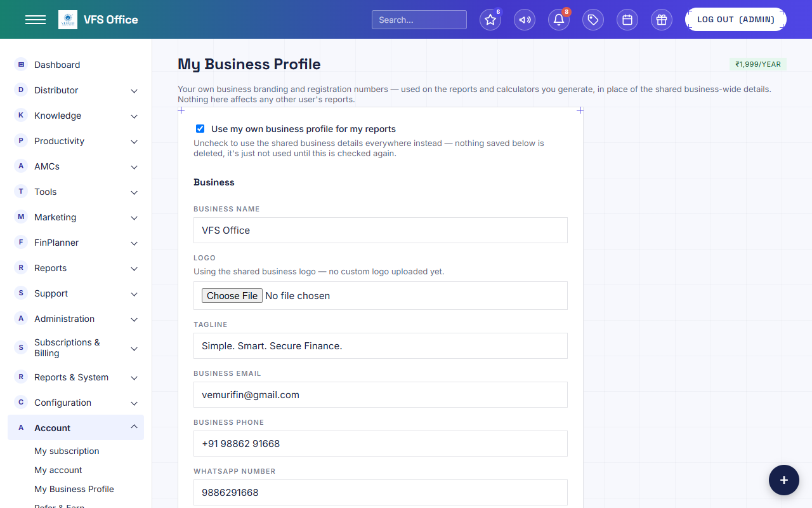Click the Reports 'R' badge icon
Viewport: 812px width, 508px height.
click(21, 267)
